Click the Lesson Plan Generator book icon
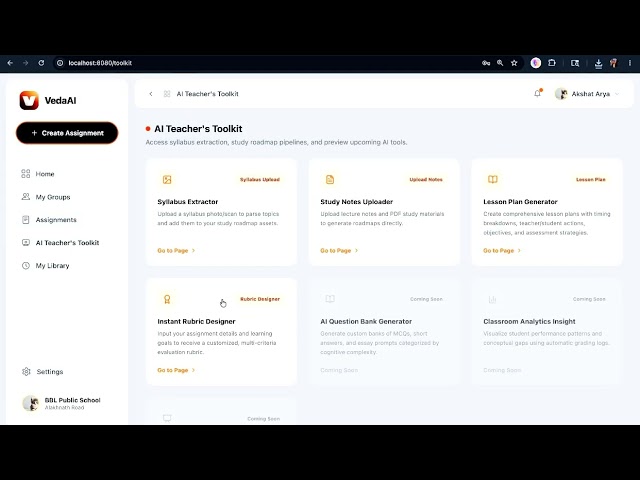 click(493, 180)
